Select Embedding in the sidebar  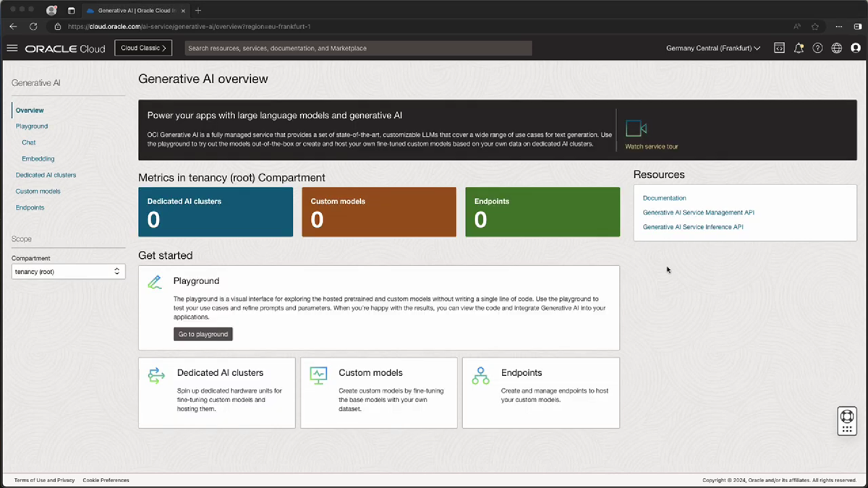[38, 158]
